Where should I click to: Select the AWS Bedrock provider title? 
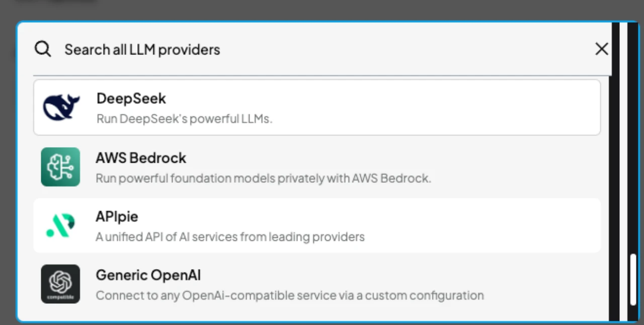[x=141, y=158]
